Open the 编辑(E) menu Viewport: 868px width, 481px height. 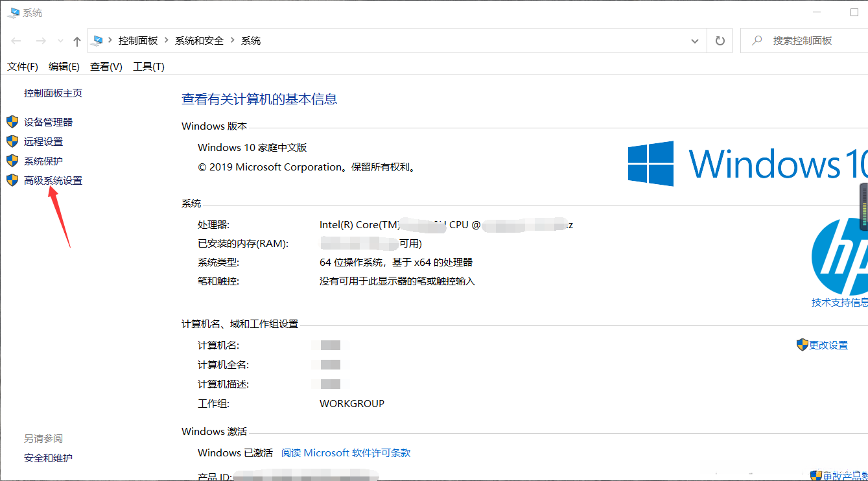(x=64, y=67)
